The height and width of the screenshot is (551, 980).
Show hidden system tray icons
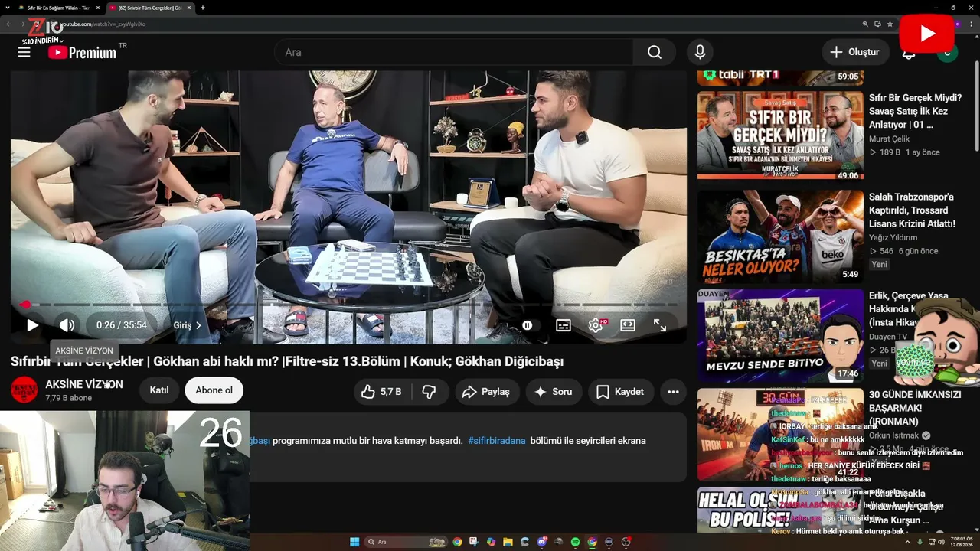pyautogui.click(x=909, y=542)
